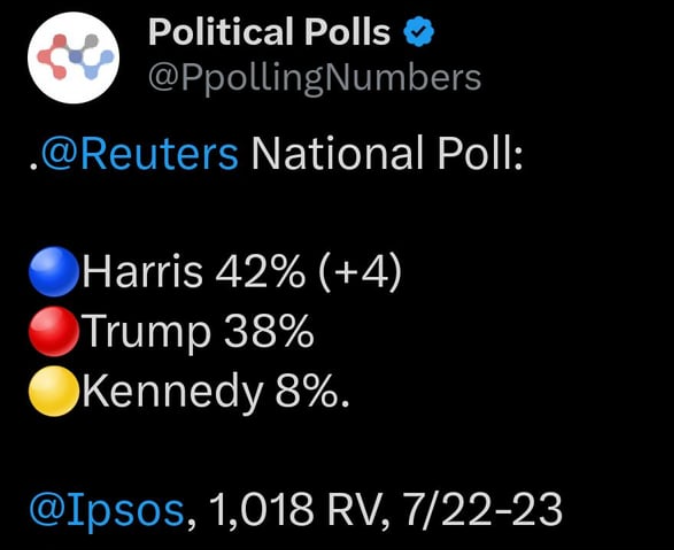Viewport: 674px width, 550px height.
Task: Click the Kennedy name in the results
Action: pos(172,392)
